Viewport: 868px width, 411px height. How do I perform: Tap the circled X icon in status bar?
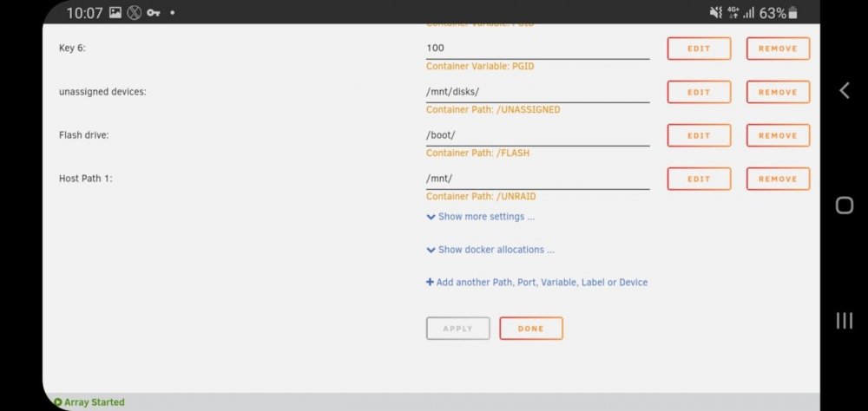[x=134, y=13]
